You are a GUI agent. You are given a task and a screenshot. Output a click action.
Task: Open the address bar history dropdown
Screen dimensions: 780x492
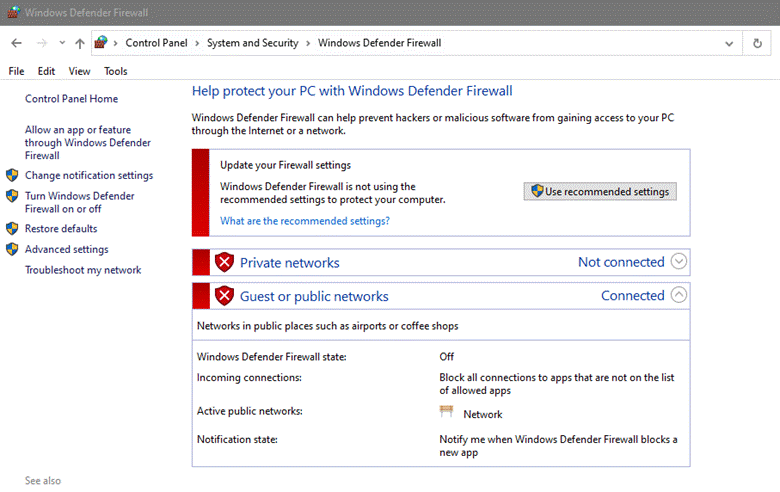(x=729, y=44)
